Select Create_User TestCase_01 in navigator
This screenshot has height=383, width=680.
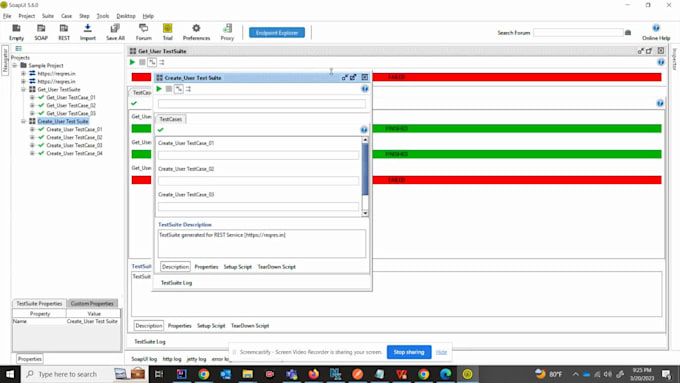coord(74,129)
